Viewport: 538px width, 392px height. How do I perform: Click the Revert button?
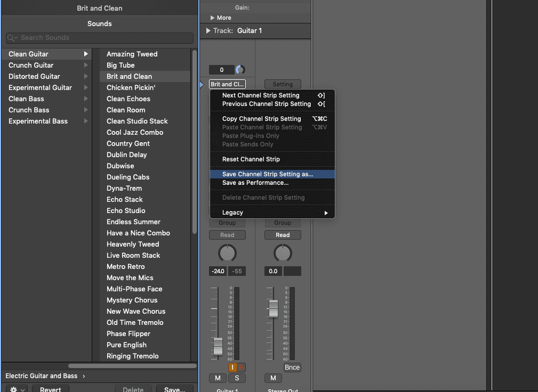[51, 389]
